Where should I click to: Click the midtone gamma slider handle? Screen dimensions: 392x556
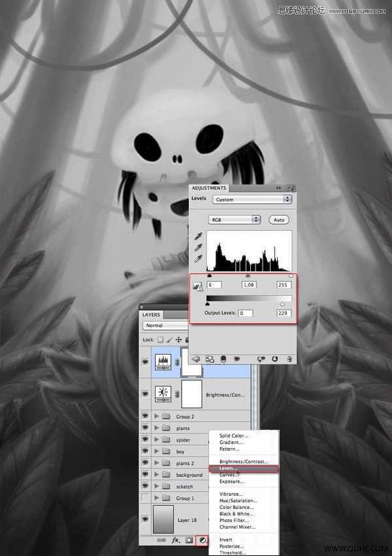point(248,275)
